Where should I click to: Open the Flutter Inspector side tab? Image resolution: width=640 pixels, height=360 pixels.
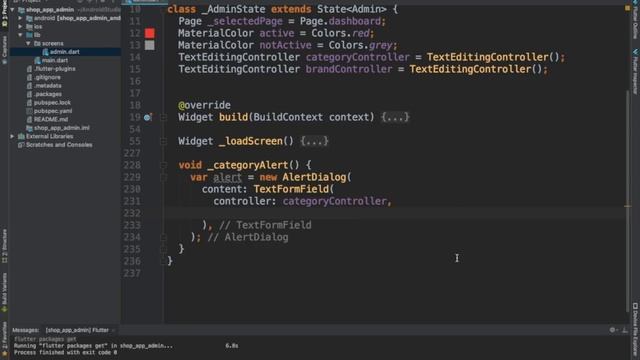635,72
